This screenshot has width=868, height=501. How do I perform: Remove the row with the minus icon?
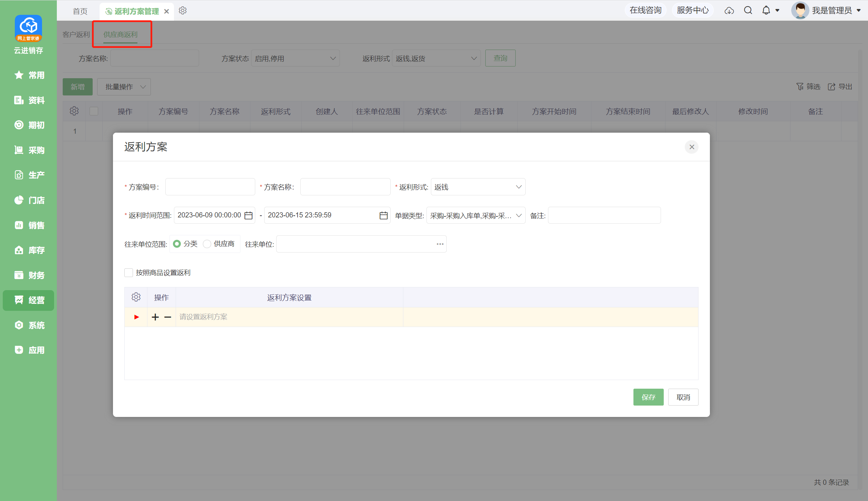[168, 317]
